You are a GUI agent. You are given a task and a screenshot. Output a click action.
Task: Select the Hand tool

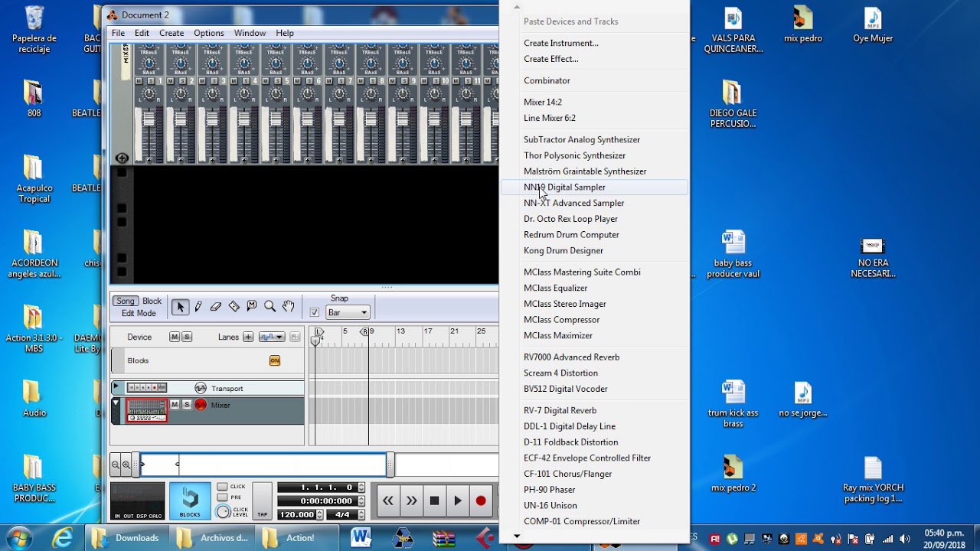(288, 307)
